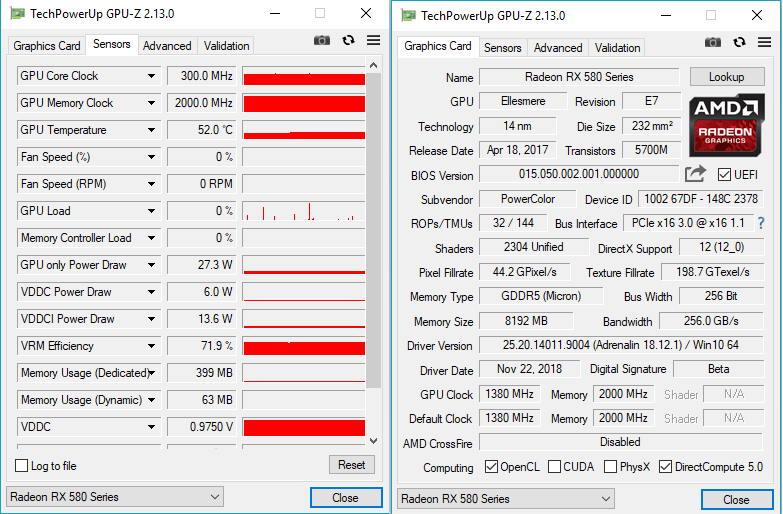Click screenshot camera icon in Graphics Card window
The image size is (783, 514).
[713, 42]
